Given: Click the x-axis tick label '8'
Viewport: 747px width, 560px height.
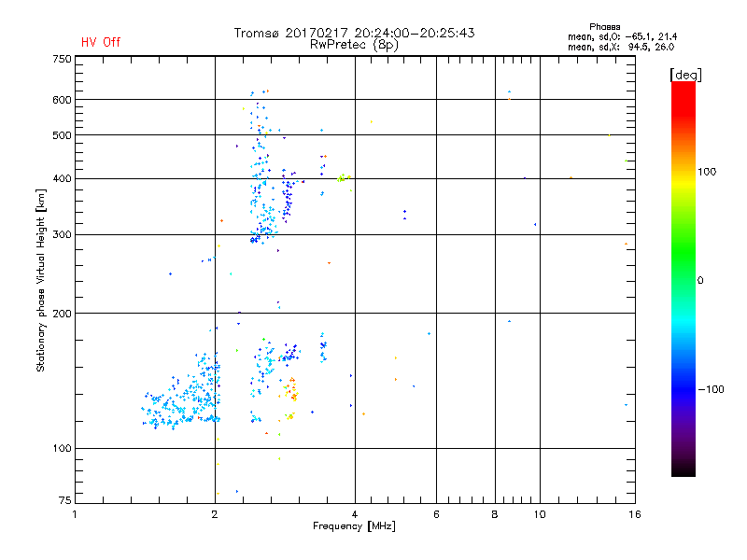Looking at the screenshot, I should point(495,514).
